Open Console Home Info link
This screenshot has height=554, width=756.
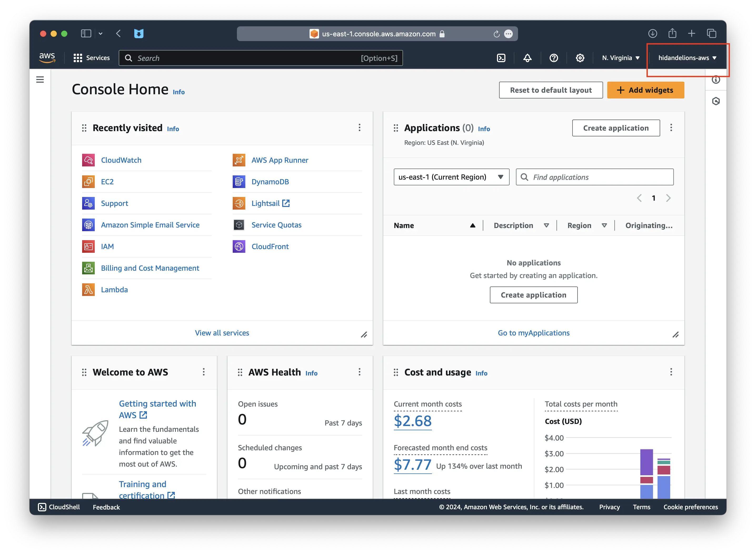click(x=179, y=92)
